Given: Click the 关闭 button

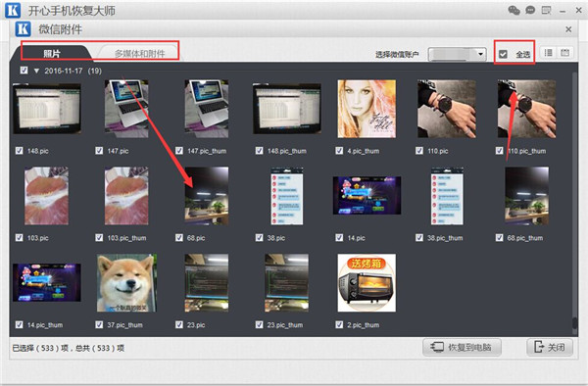Looking at the screenshot, I should click(x=550, y=348).
